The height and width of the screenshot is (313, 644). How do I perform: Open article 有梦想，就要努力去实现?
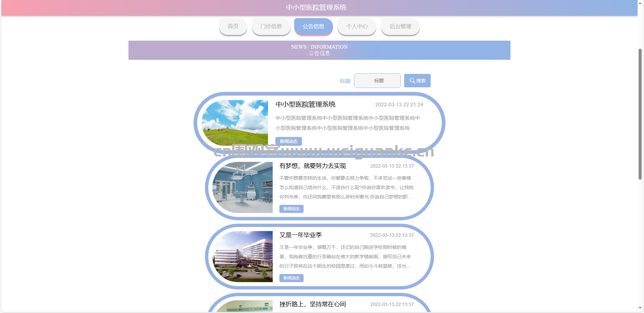[x=313, y=166]
